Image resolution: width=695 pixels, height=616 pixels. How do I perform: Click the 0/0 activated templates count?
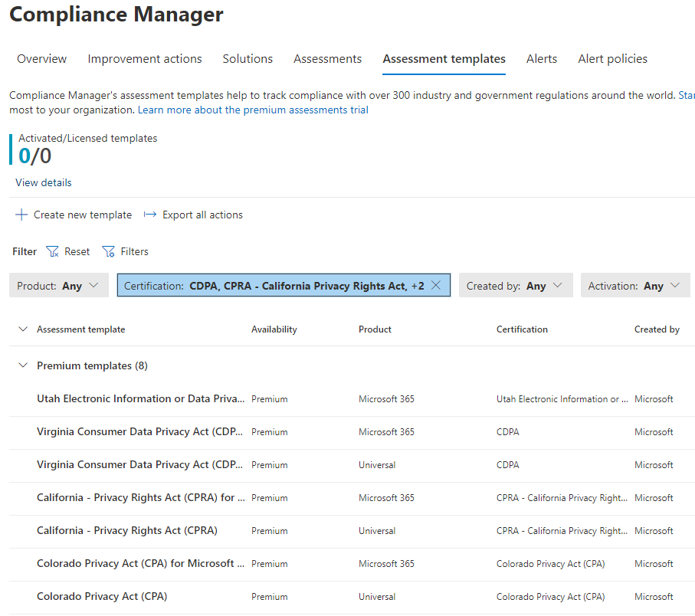pos(34,156)
